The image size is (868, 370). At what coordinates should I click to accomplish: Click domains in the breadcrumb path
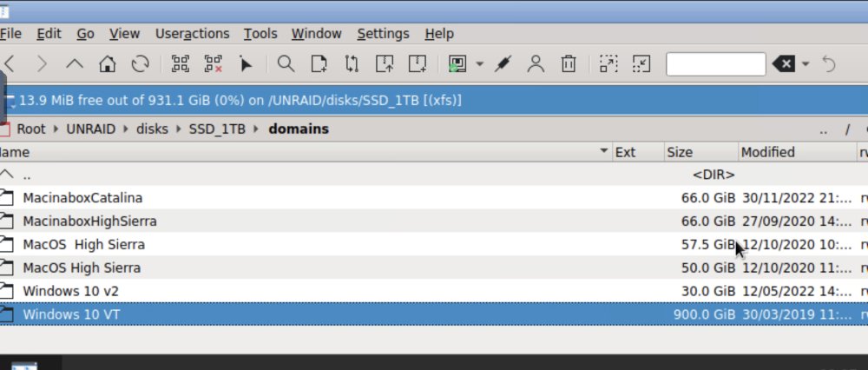pyautogui.click(x=299, y=129)
